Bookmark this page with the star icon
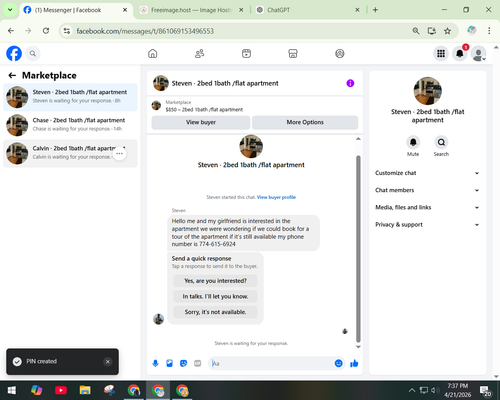Image resolution: width=500 pixels, height=400 pixels. (447, 31)
